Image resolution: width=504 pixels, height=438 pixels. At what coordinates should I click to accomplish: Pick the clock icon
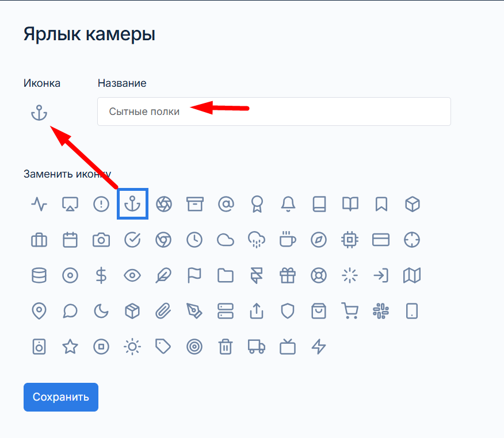pyautogui.click(x=194, y=240)
